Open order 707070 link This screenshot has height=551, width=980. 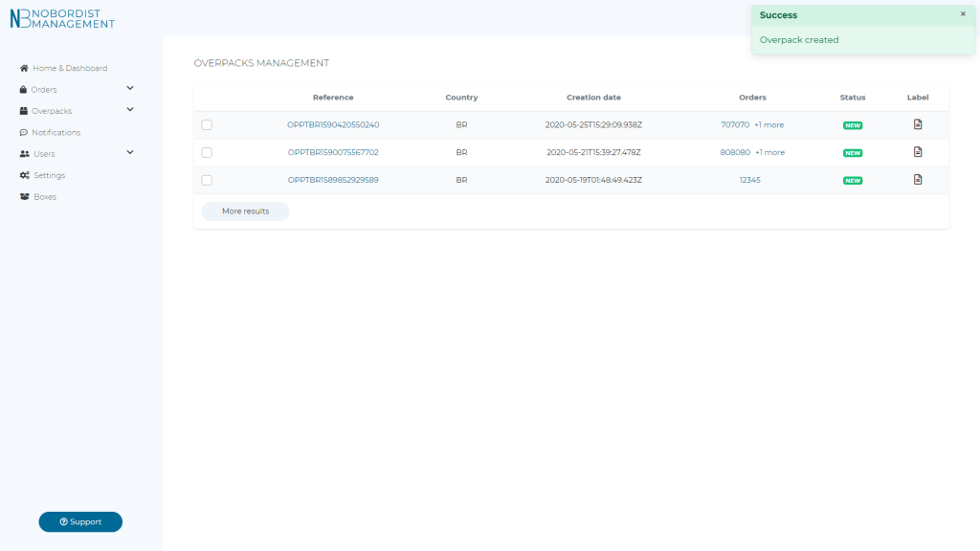pyautogui.click(x=735, y=124)
